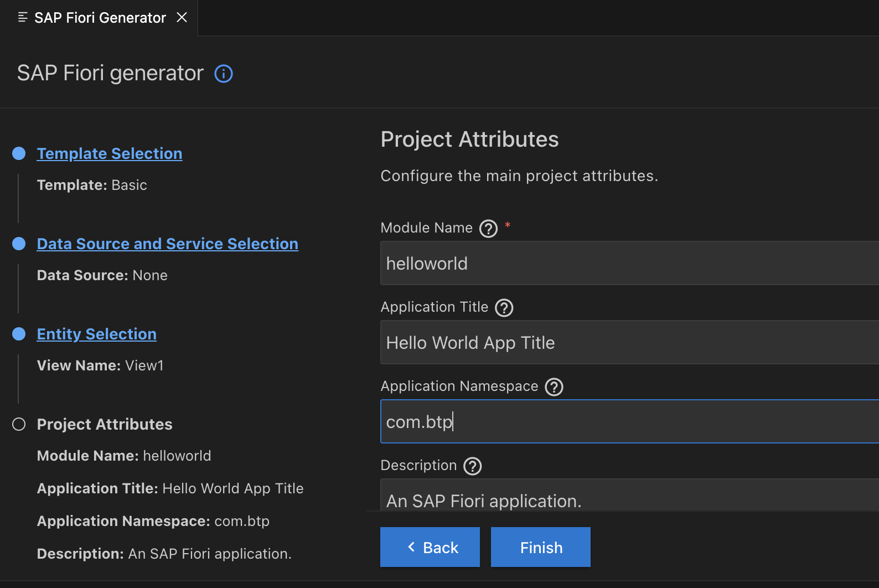This screenshot has width=879, height=588.
Task: Open the Application Title help icon
Action: pyautogui.click(x=504, y=307)
